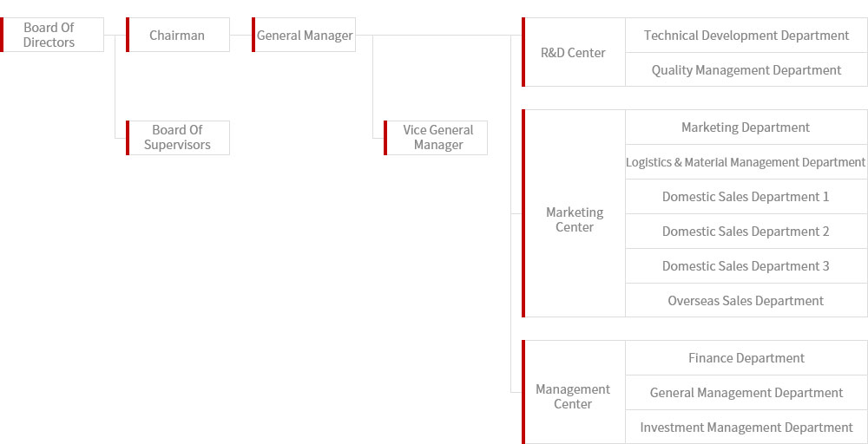Image resolution: width=868 pixels, height=444 pixels.
Task: Click Domestic Sales Department 3
Action: pyautogui.click(x=746, y=266)
